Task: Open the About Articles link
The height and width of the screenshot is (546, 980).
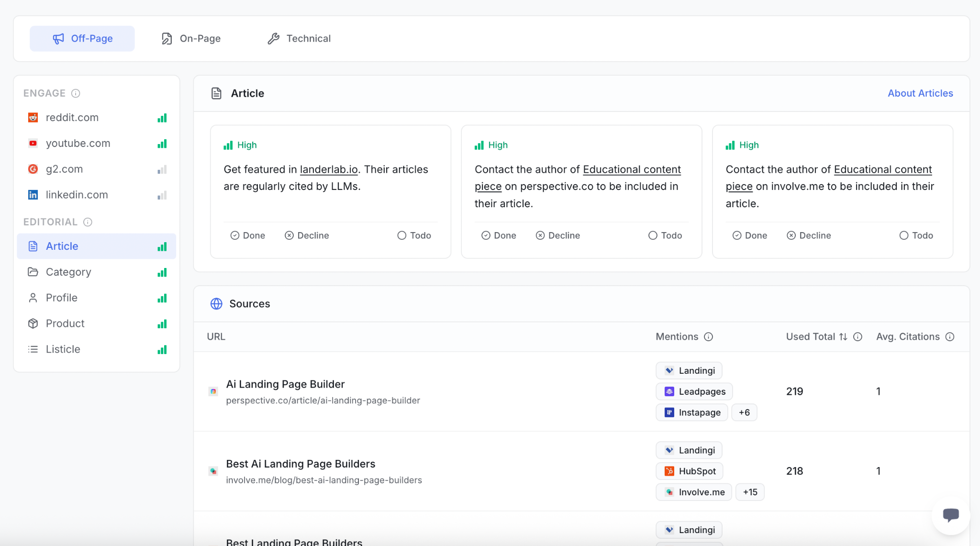Action: tap(920, 93)
